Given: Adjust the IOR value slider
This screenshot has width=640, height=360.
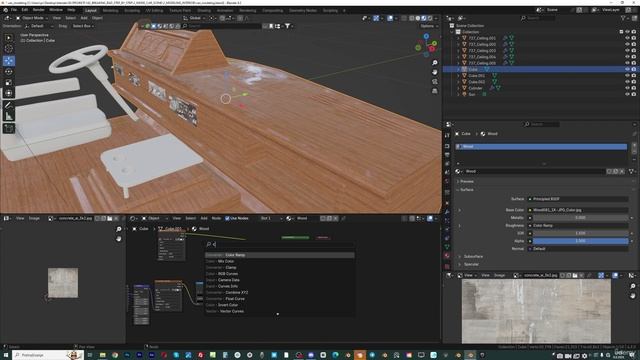Looking at the screenshot, I should click(580, 233).
